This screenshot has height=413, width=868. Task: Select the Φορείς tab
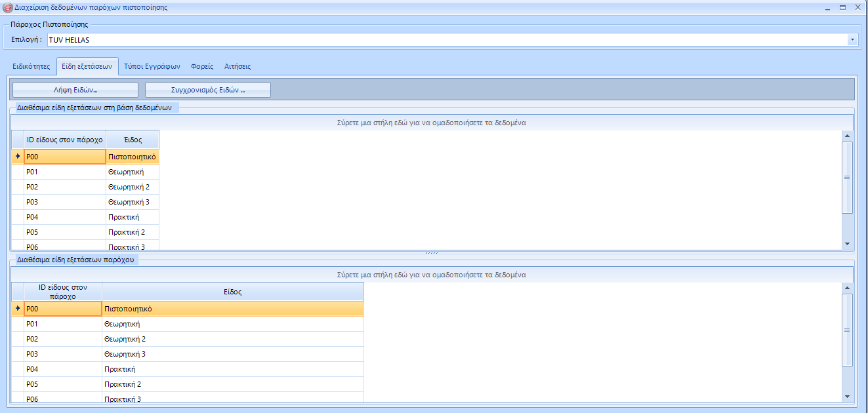(x=202, y=66)
